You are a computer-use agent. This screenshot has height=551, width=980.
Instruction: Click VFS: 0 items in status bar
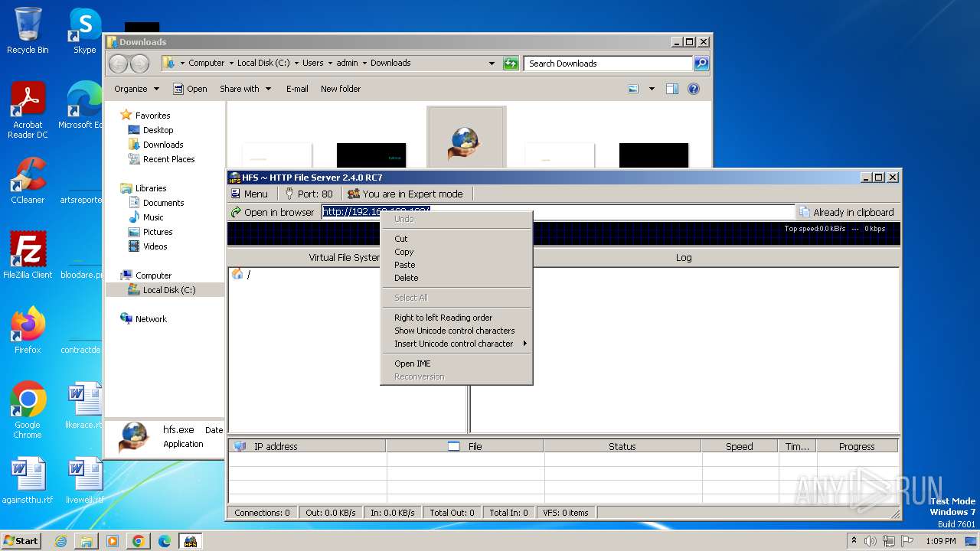click(x=566, y=513)
